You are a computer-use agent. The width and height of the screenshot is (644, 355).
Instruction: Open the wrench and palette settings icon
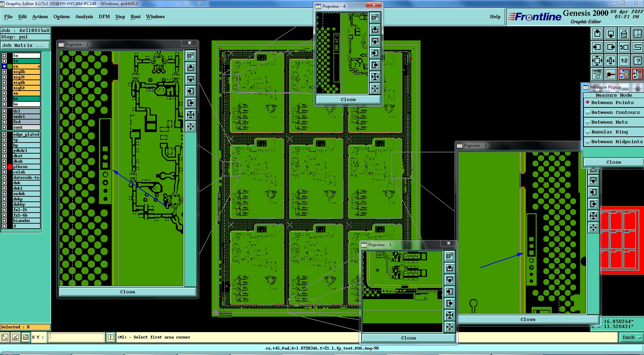pyautogui.click(x=597, y=74)
